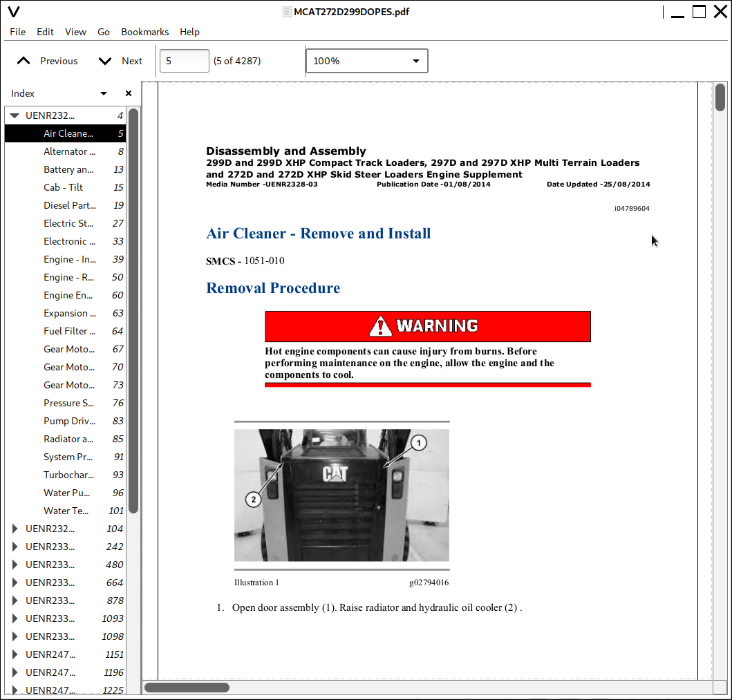Open the View menu
Image resolution: width=732 pixels, height=700 pixels.
(x=75, y=32)
